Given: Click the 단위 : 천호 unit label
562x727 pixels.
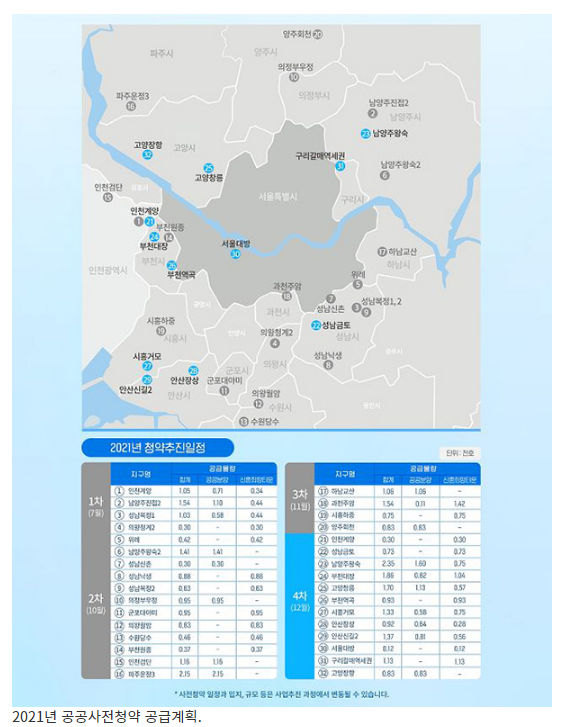Looking at the screenshot, I should click(x=460, y=453).
